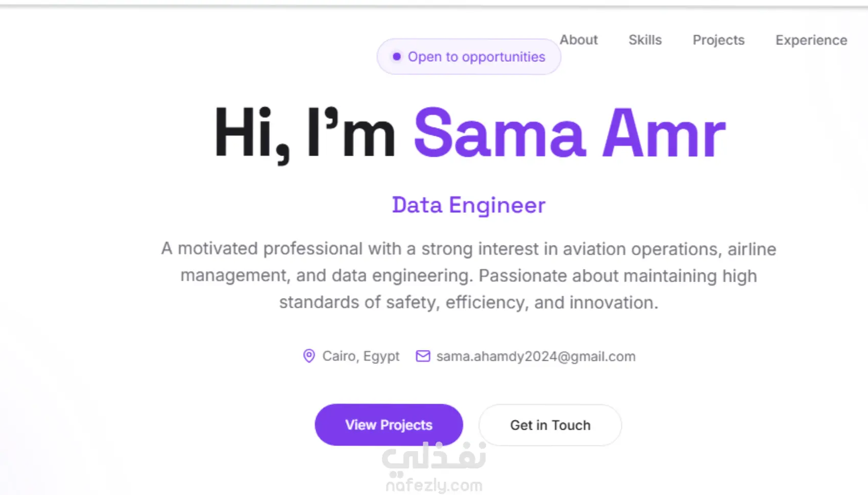
Task: Click the envelope mail icon
Action: click(423, 356)
